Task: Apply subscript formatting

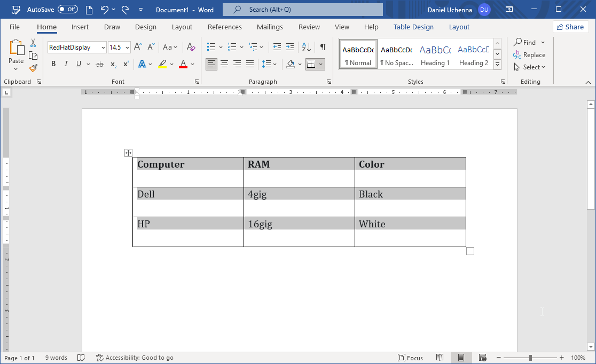Action: pos(113,64)
